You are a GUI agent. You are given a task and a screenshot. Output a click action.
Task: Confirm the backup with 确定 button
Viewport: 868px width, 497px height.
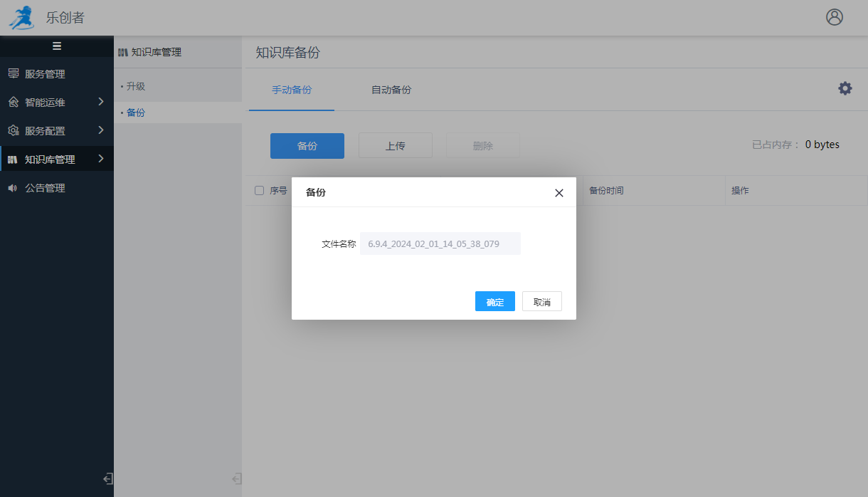[x=494, y=301]
